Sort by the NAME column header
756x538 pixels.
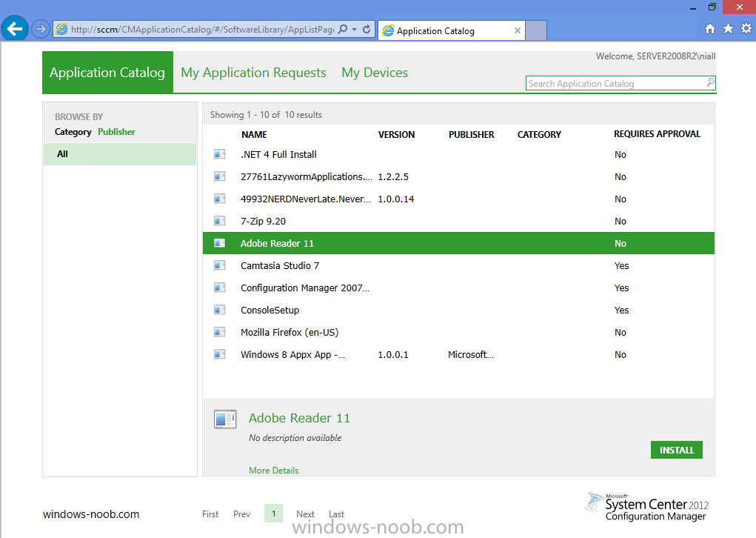(254, 135)
